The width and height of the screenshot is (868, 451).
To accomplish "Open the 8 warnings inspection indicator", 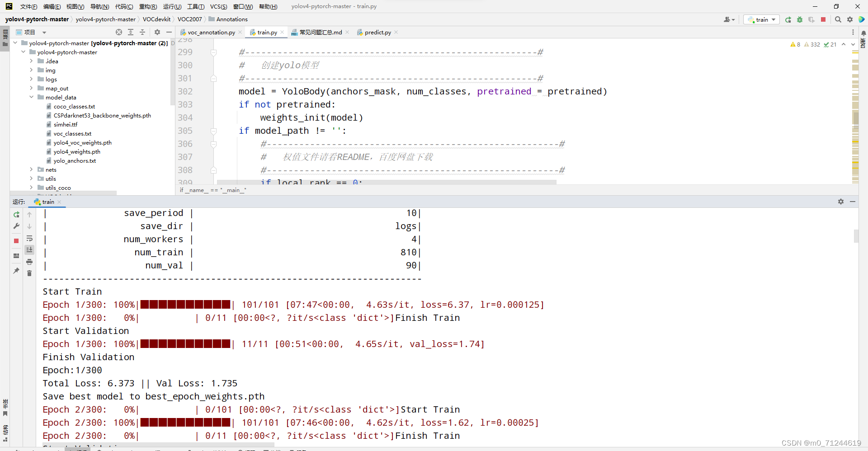I will (795, 44).
